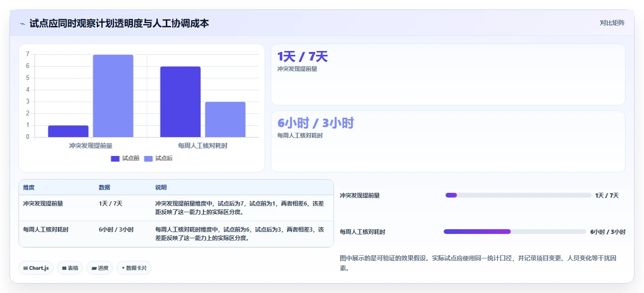Click the 冲突发现提前量 caption in data card
The width and height of the screenshot is (644, 293).
pyautogui.click(x=297, y=69)
